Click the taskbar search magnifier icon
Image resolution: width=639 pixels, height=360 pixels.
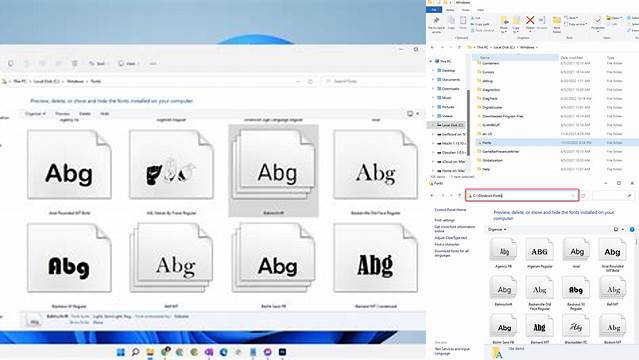click(135, 352)
